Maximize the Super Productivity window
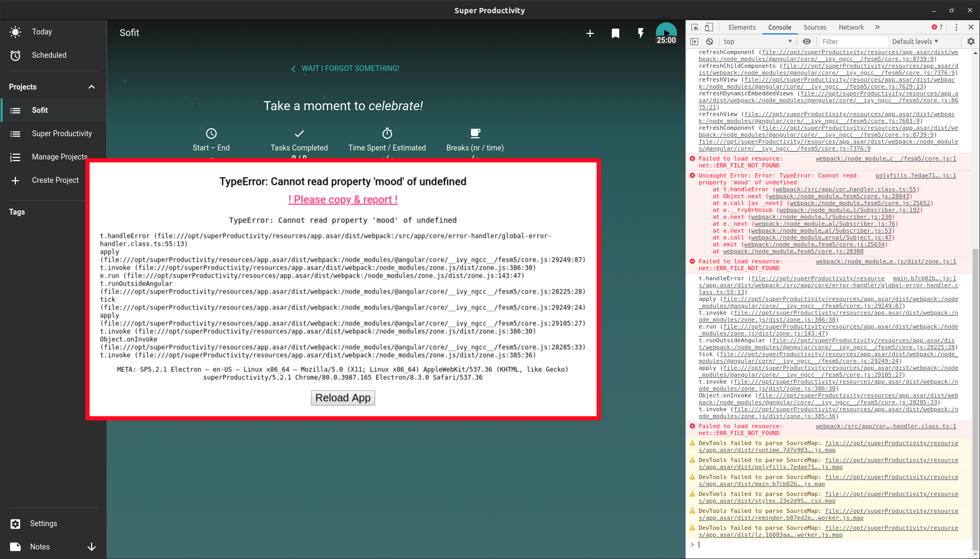Viewport: 980px width, 559px height. coord(952,10)
